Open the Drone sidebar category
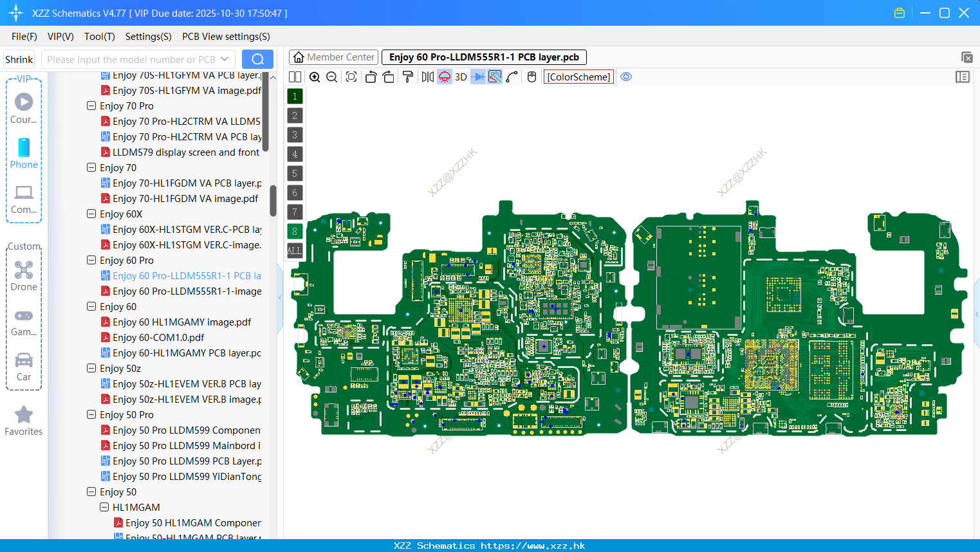The image size is (980, 552). 24,276
